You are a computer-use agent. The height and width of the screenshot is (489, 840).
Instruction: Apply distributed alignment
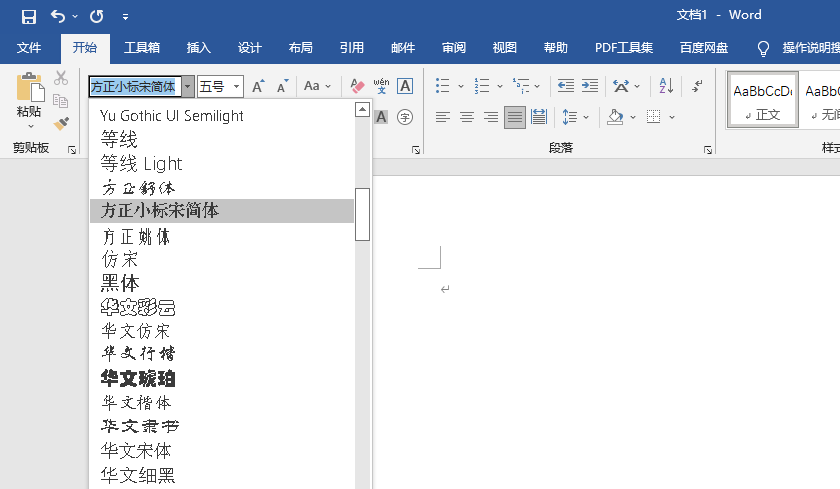pos(539,117)
